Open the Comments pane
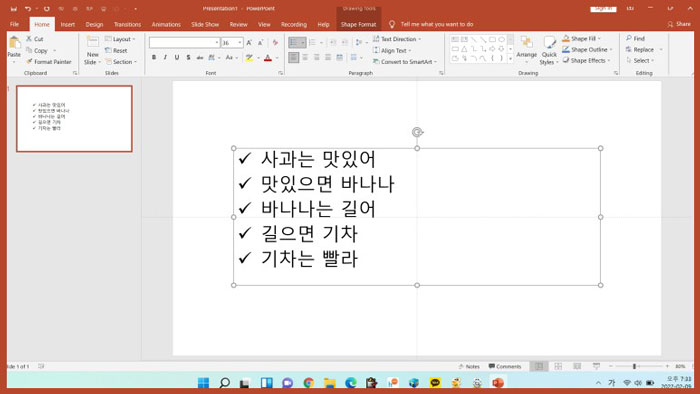The height and width of the screenshot is (394, 700). [505, 366]
